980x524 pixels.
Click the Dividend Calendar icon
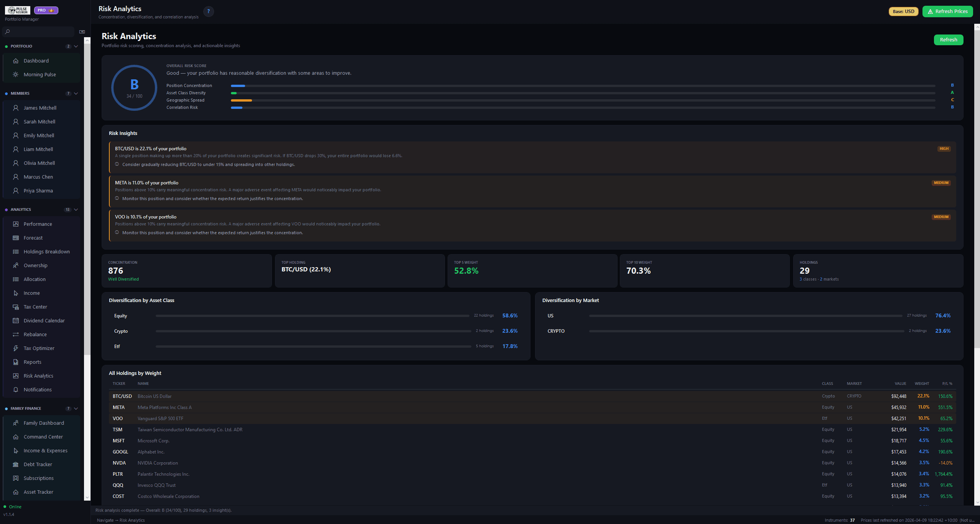click(x=15, y=320)
